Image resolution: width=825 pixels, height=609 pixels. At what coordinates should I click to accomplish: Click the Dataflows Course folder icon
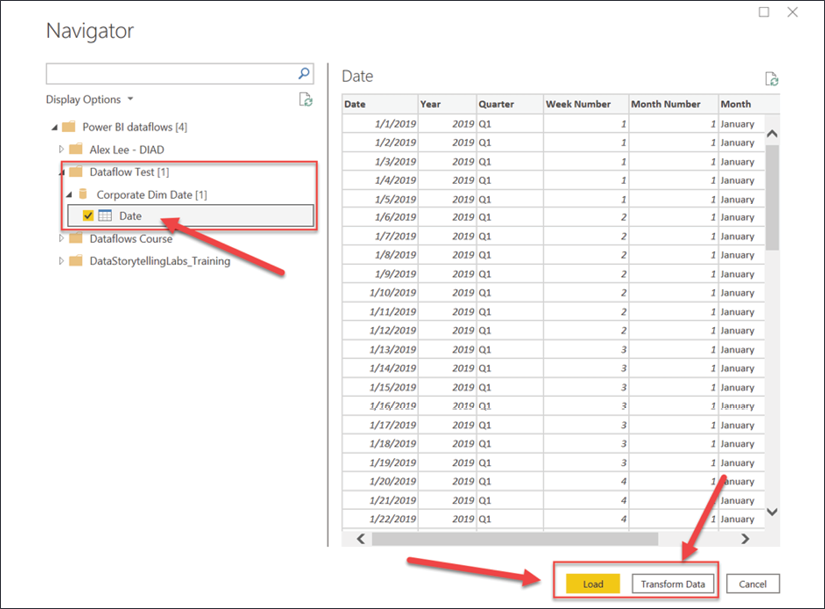76,238
